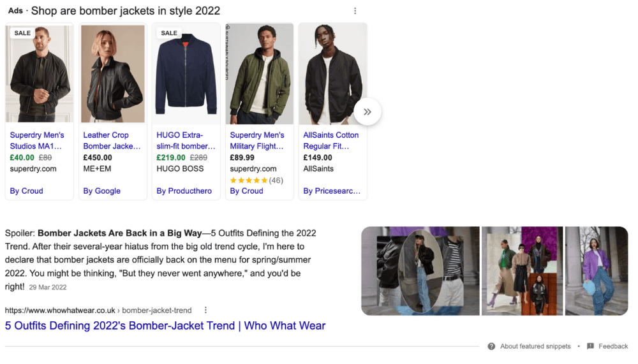Open the three-dot menu next to whowhatwear URL
The height and width of the screenshot is (364, 638).
205,310
